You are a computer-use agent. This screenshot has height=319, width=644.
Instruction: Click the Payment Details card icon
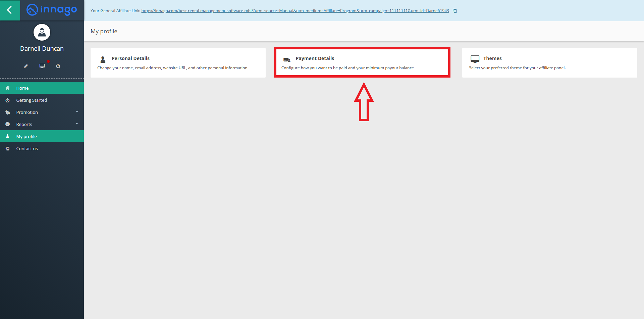(287, 60)
